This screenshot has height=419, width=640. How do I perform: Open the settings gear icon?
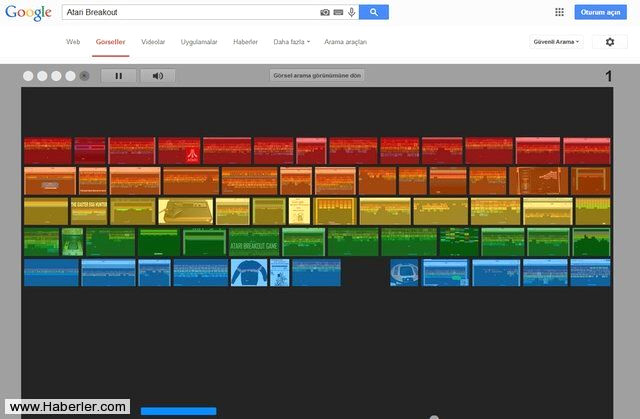(x=610, y=42)
